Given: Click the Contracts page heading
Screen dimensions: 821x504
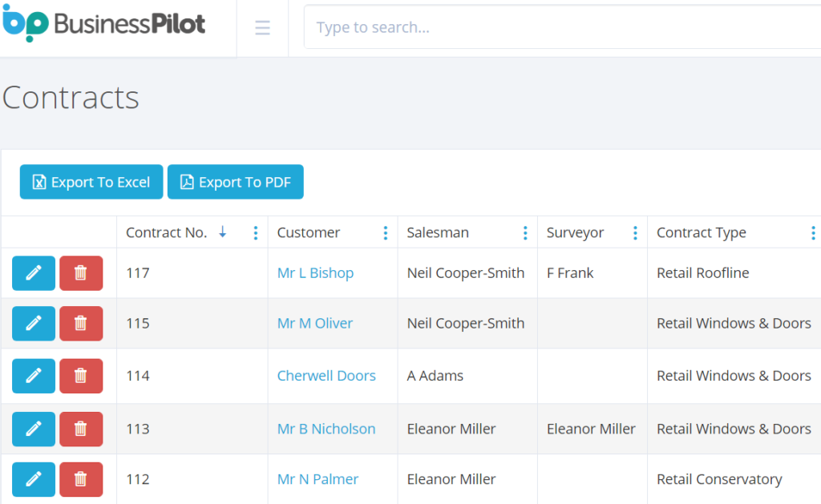Looking at the screenshot, I should click(x=71, y=97).
